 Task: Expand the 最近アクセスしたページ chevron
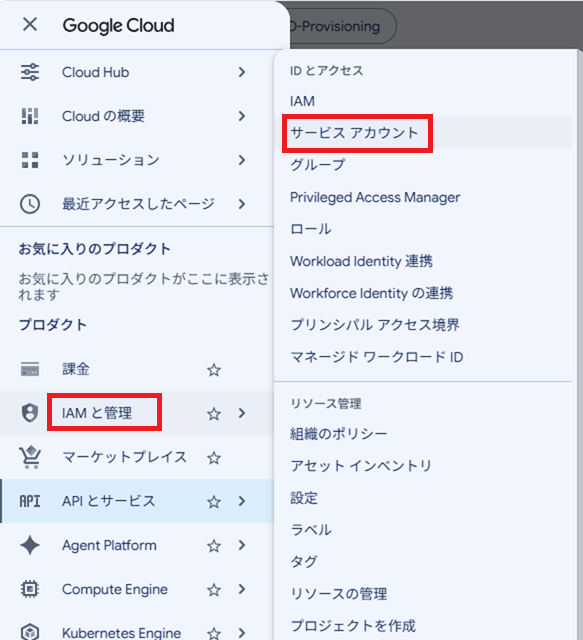[x=242, y=204]
